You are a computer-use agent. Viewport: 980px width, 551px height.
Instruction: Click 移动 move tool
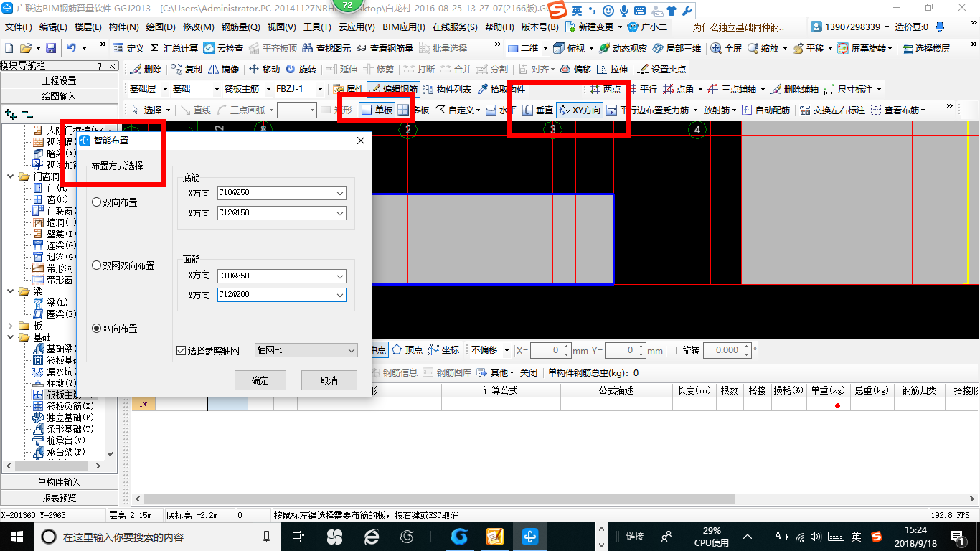264,69
